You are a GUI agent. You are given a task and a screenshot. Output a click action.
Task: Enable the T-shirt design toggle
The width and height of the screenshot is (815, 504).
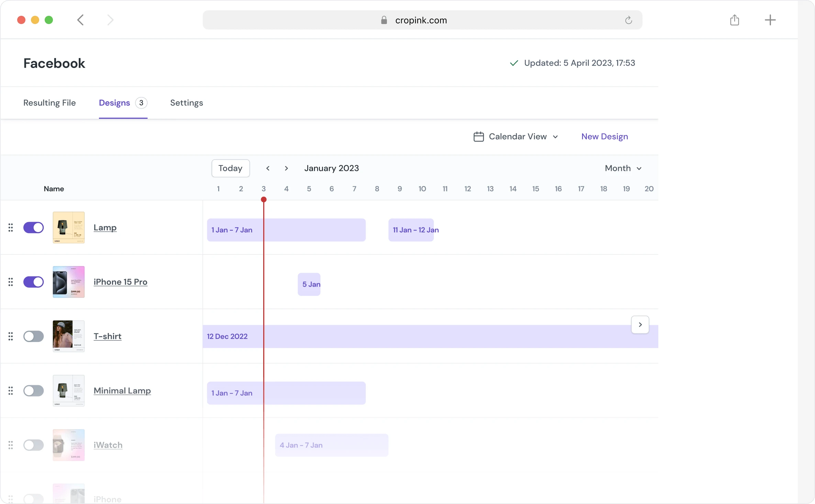pyautogui.click(x=33, y=336)
